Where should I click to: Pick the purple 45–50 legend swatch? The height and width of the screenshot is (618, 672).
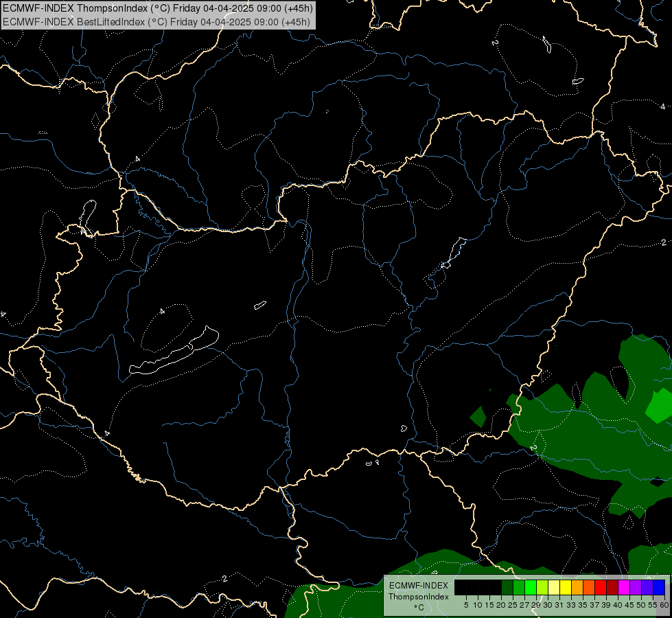point(636,587)
